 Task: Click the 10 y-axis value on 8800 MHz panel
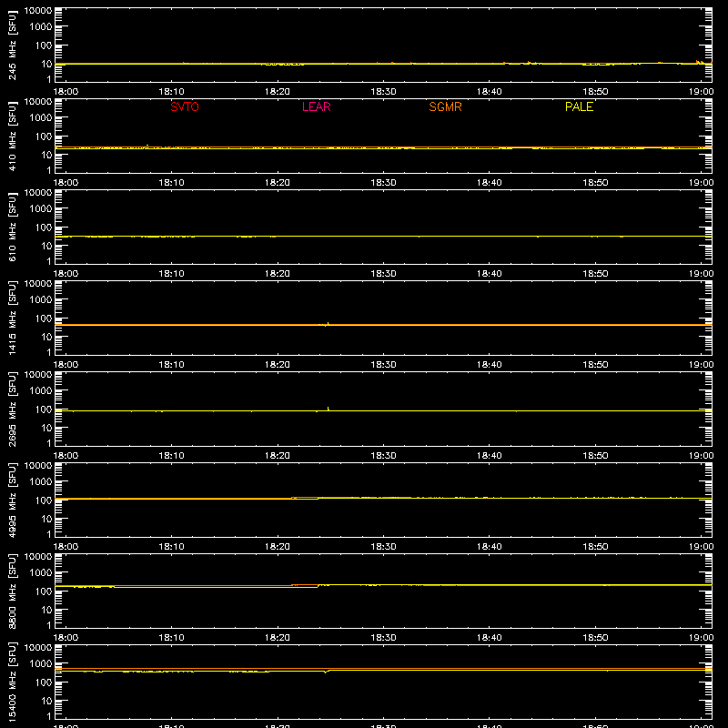pos(46,610)
